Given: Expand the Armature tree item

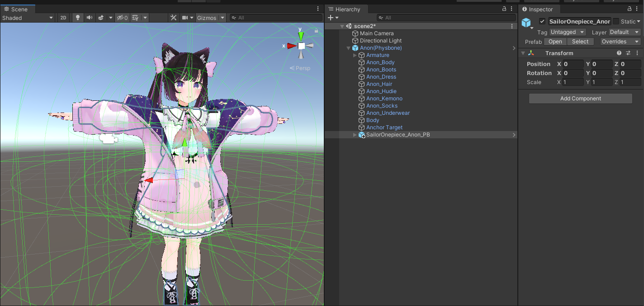Looking at the screenshot, I should click(355, 55).
